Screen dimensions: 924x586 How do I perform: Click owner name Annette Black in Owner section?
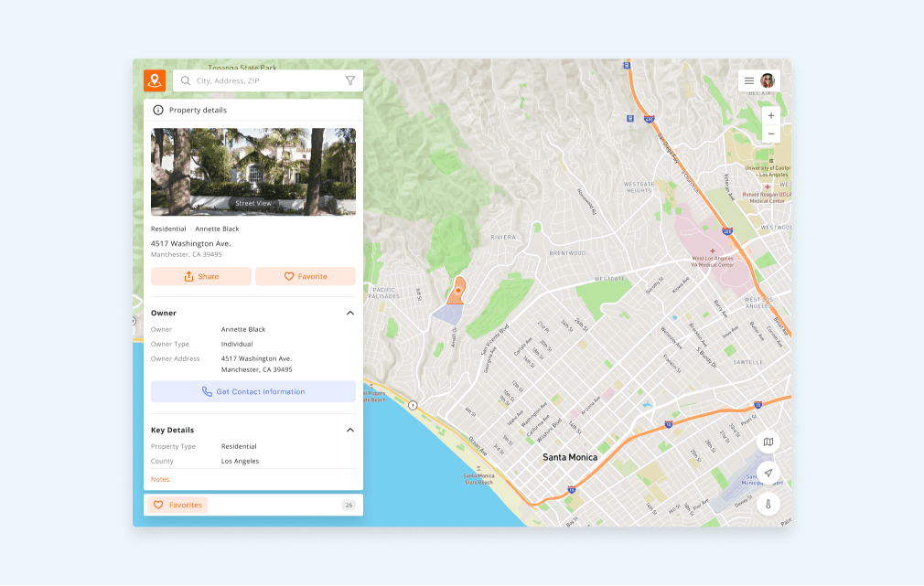242,329
